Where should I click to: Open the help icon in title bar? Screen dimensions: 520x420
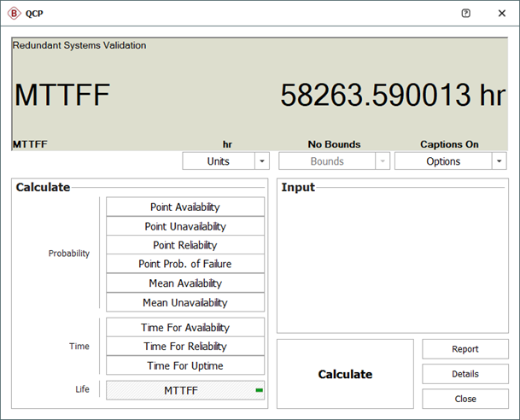(465, 14)
